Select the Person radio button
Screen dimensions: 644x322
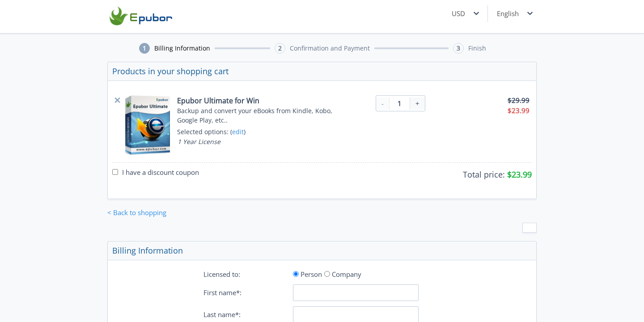296,274
